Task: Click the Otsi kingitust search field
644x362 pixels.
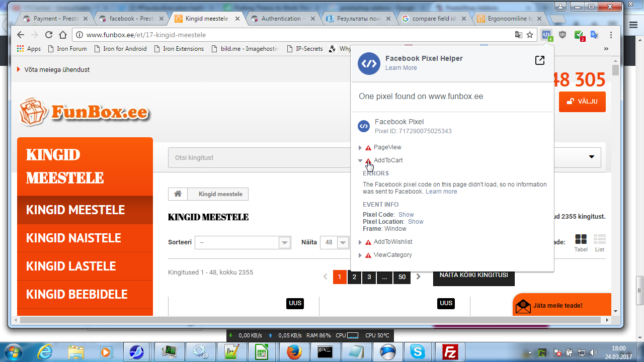Action: tap(259, 157)
